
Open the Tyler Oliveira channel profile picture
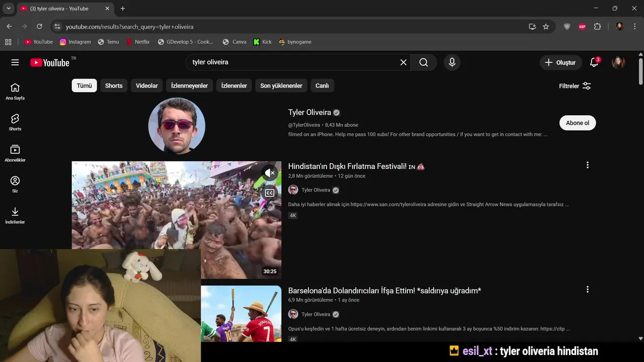(177, 126)
